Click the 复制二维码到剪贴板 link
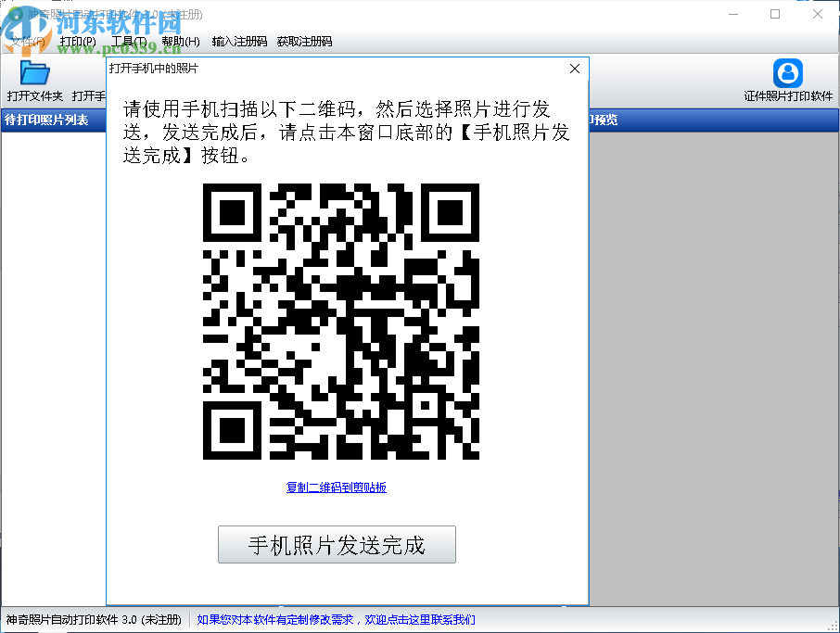840x633 pixels. pos(337,487)
